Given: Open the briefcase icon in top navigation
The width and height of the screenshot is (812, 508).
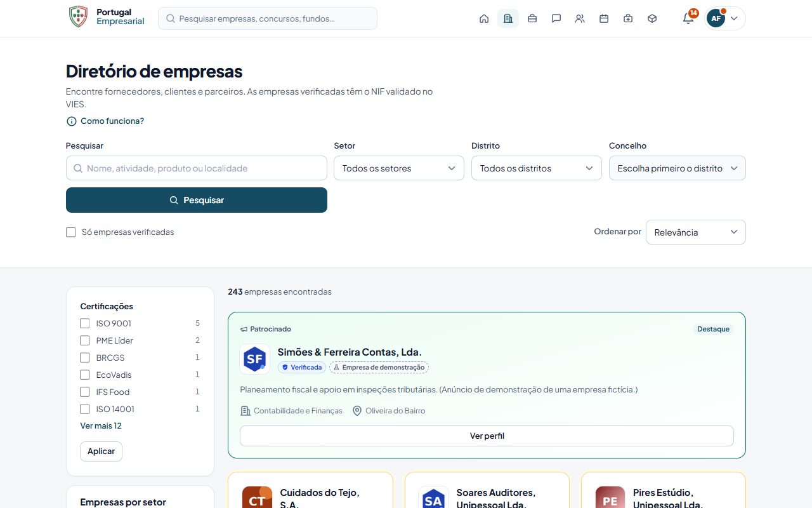Looking at the screenshot, I should [x=532, y=18].
